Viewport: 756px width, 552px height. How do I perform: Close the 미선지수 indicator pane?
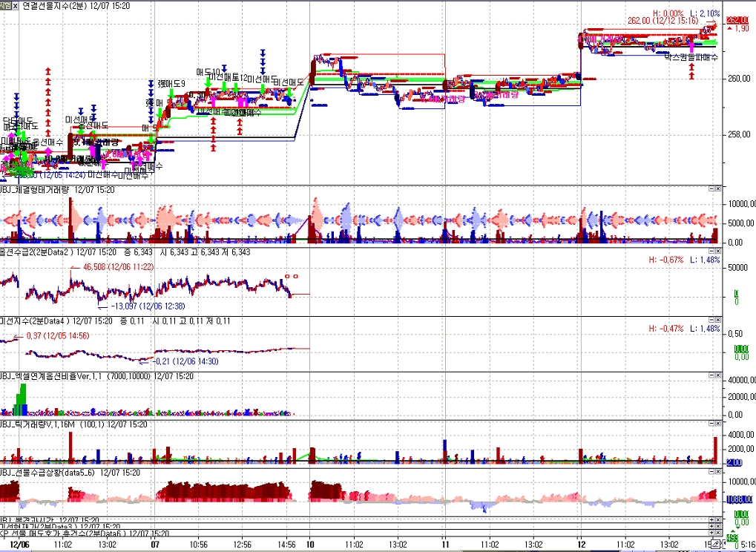click(x=717, y=321)
